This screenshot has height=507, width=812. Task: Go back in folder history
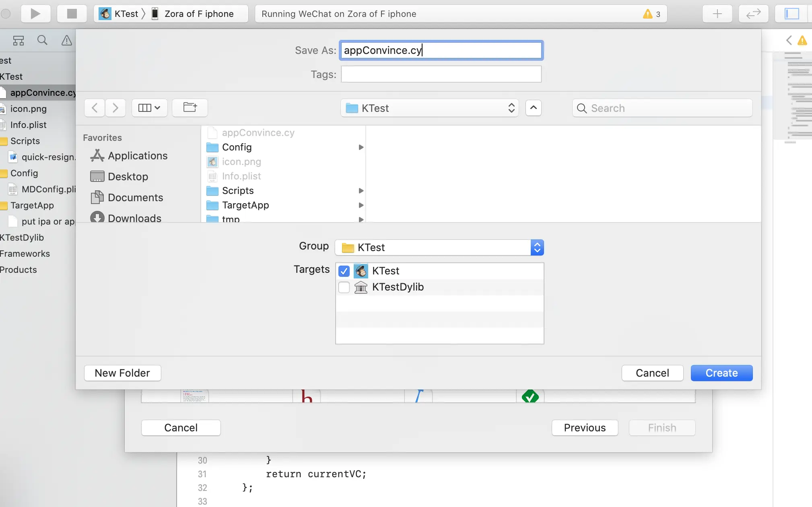pos(95,107)
